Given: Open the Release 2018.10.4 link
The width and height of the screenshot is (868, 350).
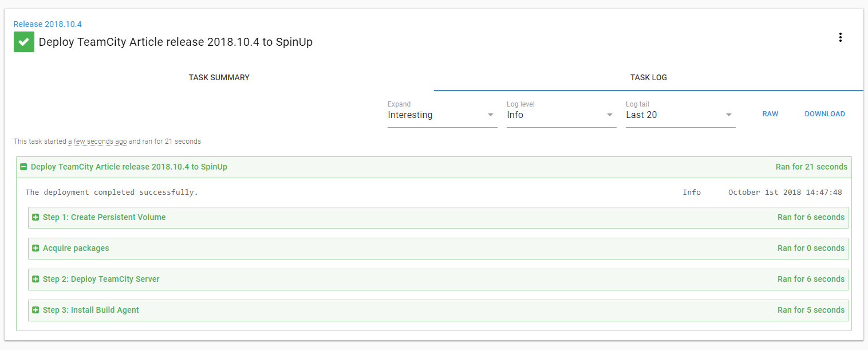Looking at the screenshot, I should (48, 24).
